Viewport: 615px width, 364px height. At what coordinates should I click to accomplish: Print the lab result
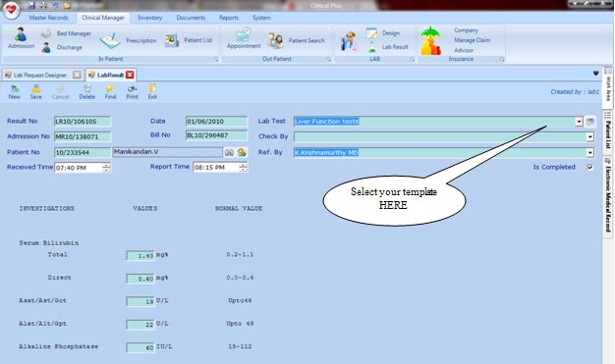click(x=132, y=92)
